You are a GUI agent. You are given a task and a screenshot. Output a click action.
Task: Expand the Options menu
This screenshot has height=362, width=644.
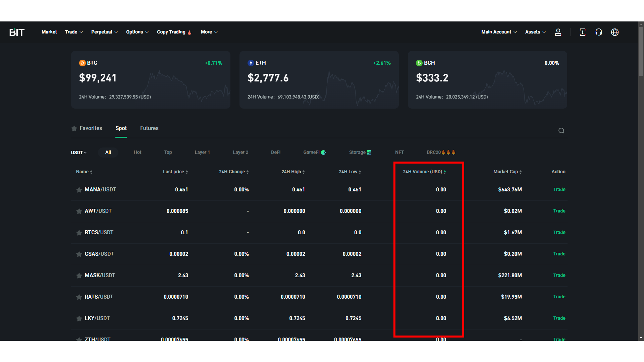(137, 32)
